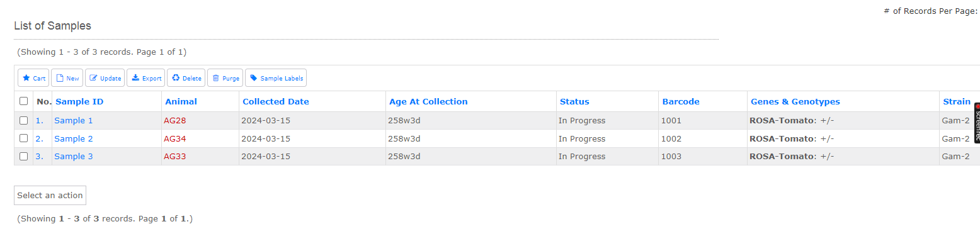
Task: Open Sample Labels tag button
Action: click(x=276, y=78)
